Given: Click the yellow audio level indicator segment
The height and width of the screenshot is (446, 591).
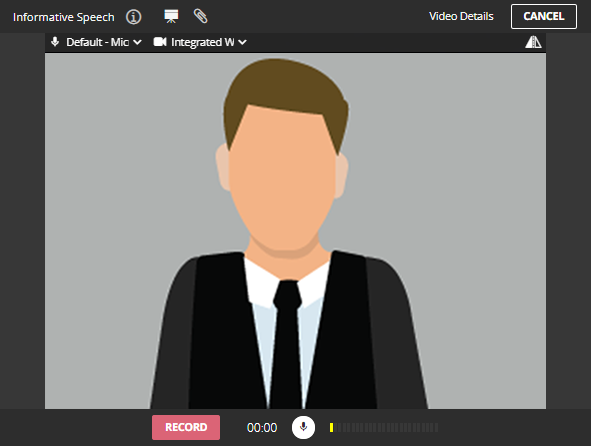Looking at the screenshot, I should tap(331, 427).
